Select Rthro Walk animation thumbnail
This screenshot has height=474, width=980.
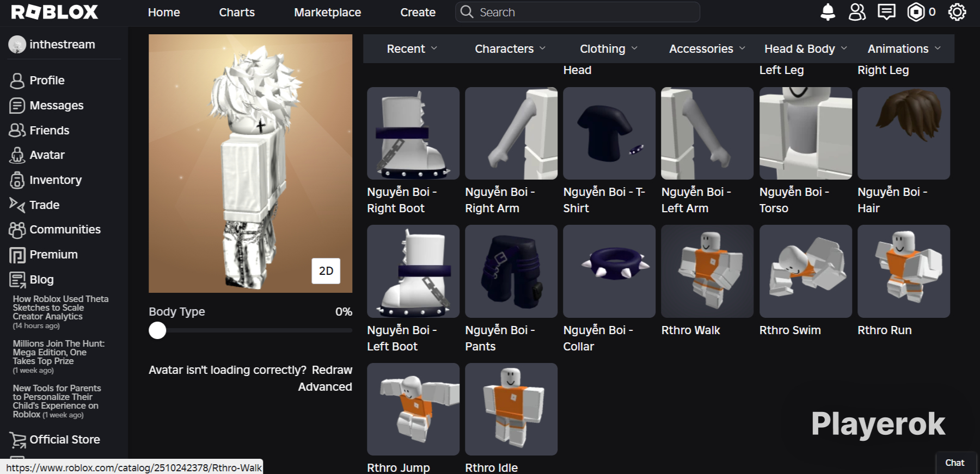pyautogui.click(x=707, y=271)
